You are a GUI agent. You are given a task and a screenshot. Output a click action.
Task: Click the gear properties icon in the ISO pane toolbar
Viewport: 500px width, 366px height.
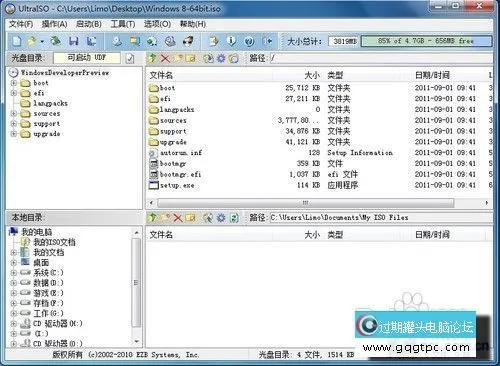click(221, 59)
